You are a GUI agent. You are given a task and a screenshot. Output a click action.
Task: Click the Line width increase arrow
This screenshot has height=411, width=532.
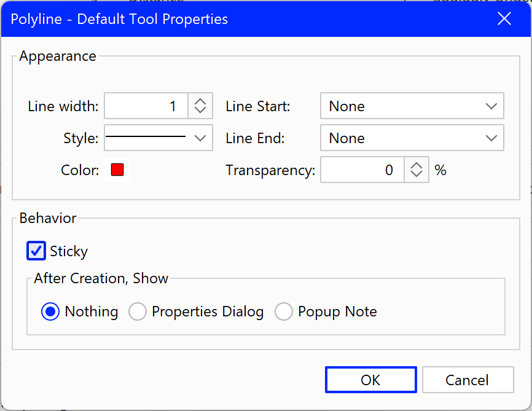[200, 101]
